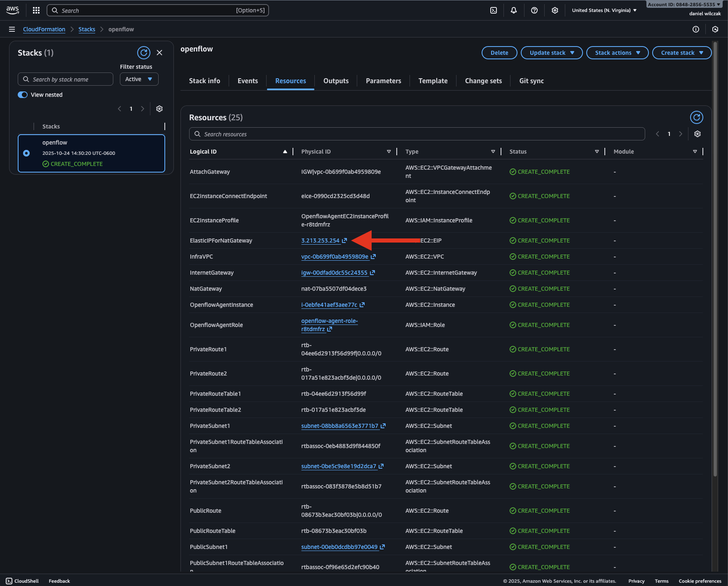Refresh the Stacks list

[143, 53]
